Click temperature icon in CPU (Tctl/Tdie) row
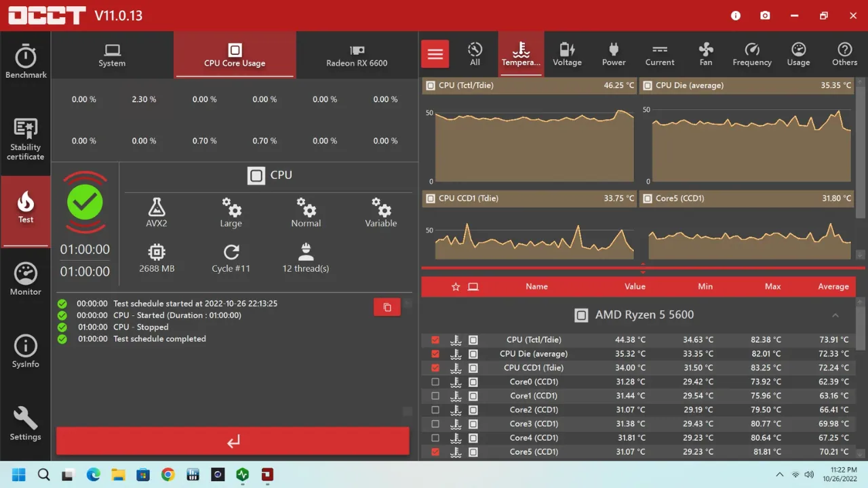 click(456, 340)
